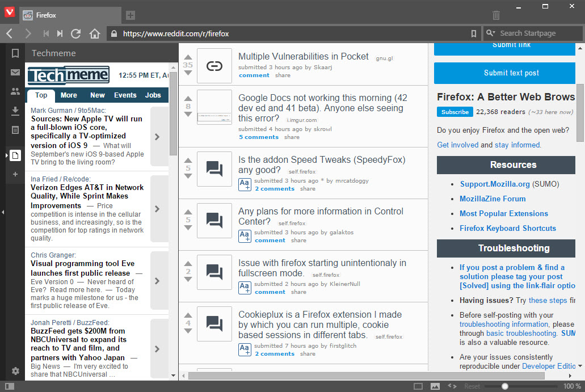Open Page Actions in the status bar
The width and height of the screenshot is (585, 392).
tap(452, 386)
